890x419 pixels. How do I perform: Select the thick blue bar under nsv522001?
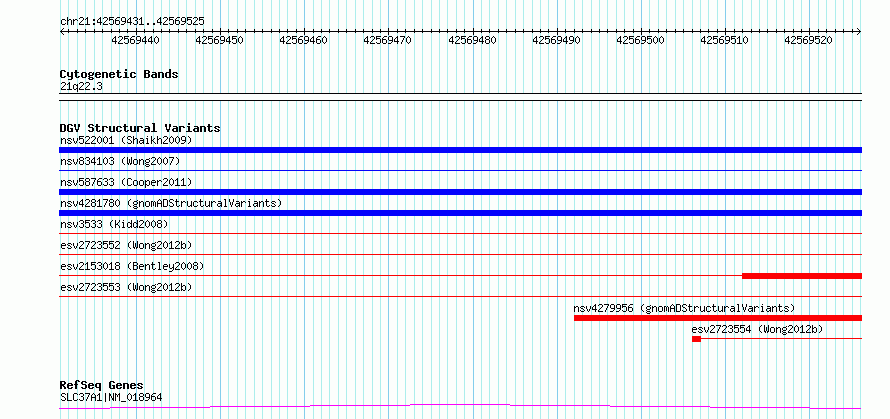460,150
